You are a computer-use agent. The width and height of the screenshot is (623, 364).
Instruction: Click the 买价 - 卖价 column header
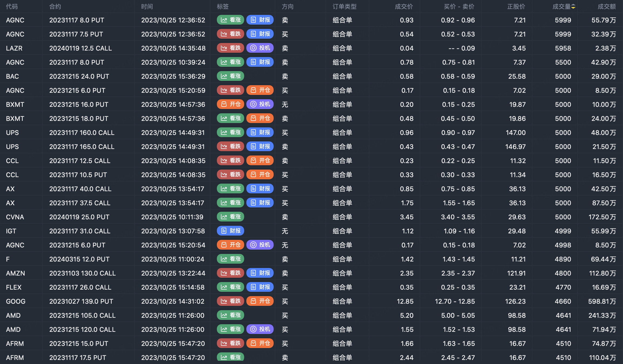coord(459,6)
